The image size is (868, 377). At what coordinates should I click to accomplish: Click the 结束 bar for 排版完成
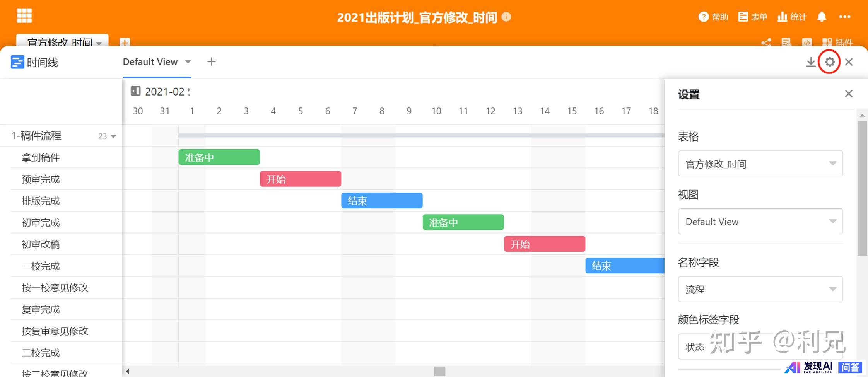382,201
